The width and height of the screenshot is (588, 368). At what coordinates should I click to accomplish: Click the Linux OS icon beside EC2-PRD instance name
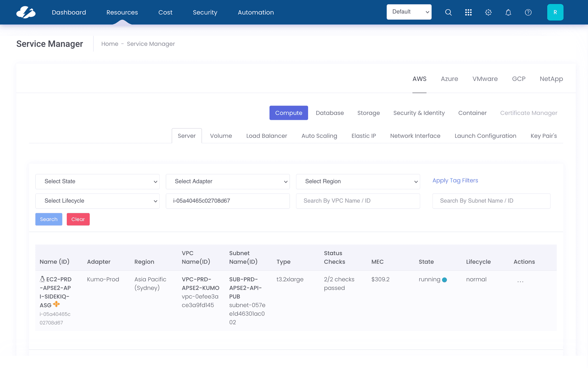42,279
